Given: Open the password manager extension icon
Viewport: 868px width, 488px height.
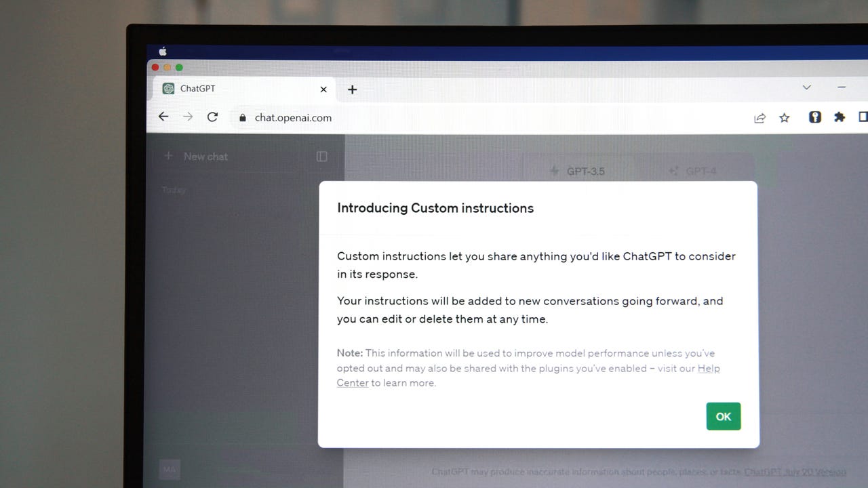Looking at the screenshot, I should click(x=815, y=117).
